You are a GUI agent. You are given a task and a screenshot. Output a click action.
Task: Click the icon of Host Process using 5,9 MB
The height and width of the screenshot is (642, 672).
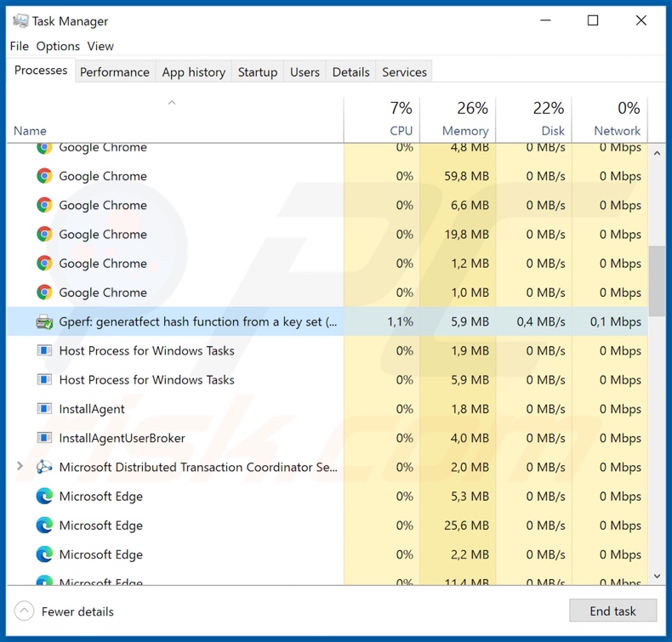pos(44,380)
